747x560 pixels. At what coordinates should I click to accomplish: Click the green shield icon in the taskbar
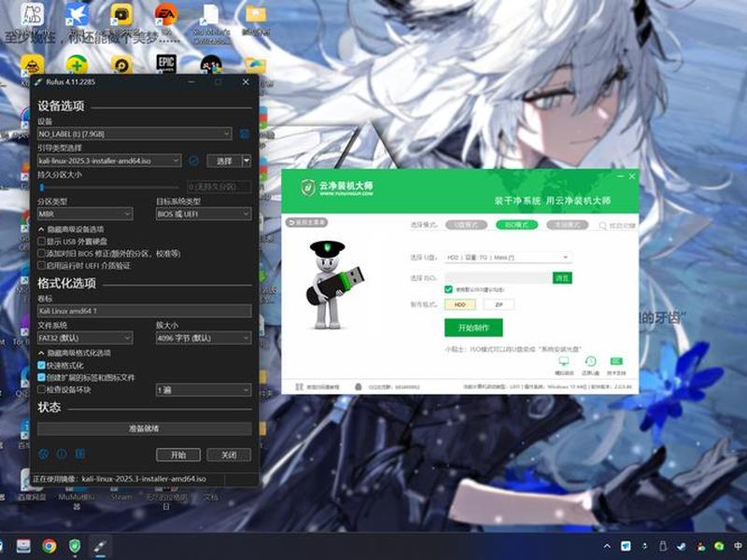click(x=75, y=546)
